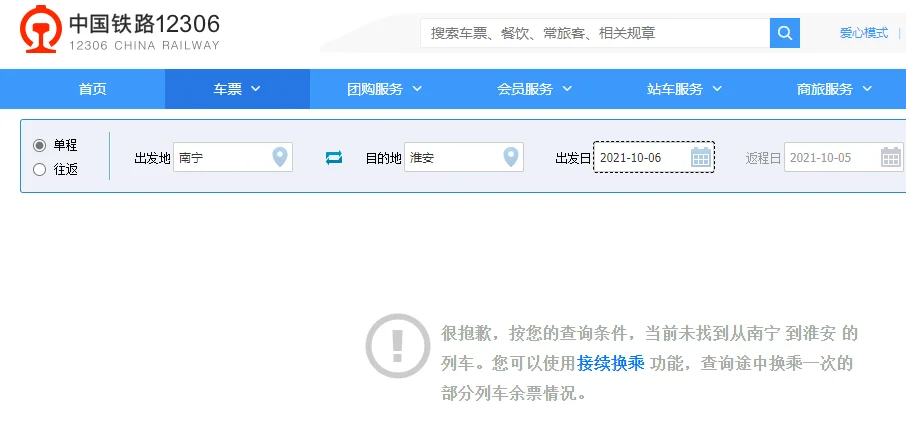906x438 pixels.
Task: Open the 商旅服务 menu item
Action: [835, 89]
